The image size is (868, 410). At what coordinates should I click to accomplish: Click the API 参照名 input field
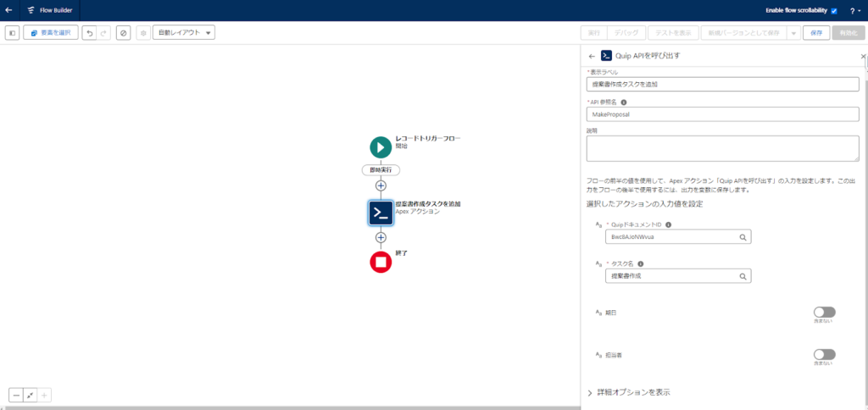(722, 113)
